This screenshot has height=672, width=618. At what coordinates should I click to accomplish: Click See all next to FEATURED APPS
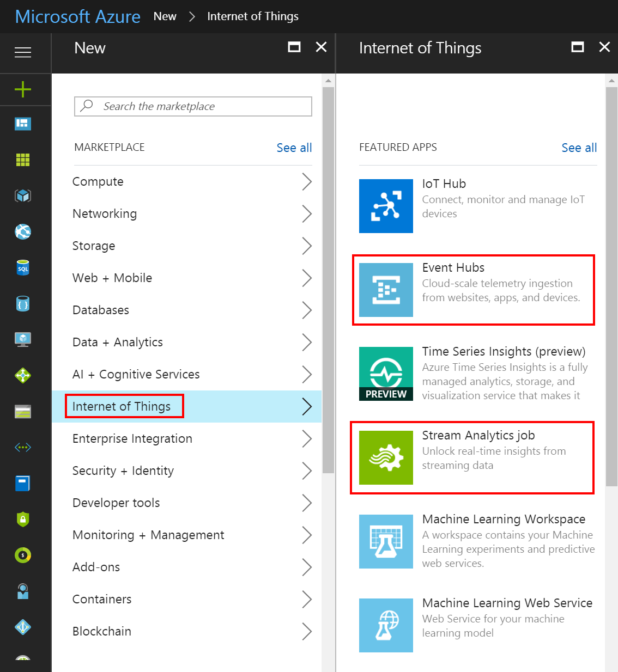tap(579, 148)
